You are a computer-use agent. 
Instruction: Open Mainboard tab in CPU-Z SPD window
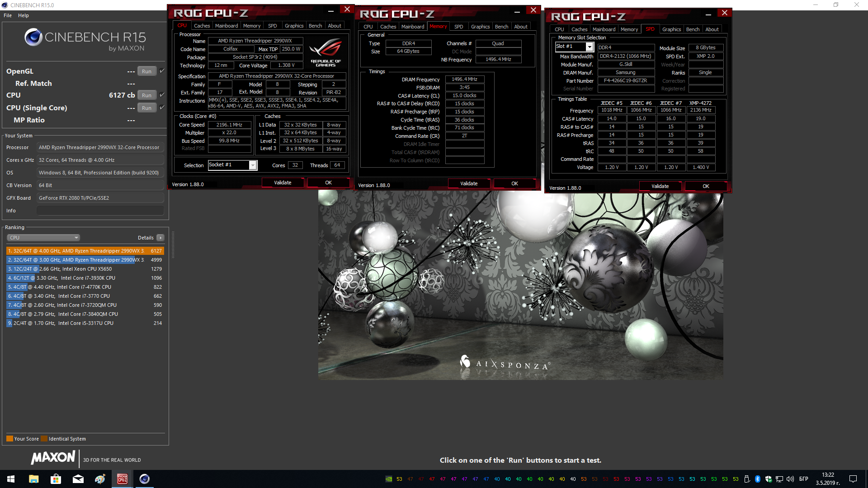[604, 29]
